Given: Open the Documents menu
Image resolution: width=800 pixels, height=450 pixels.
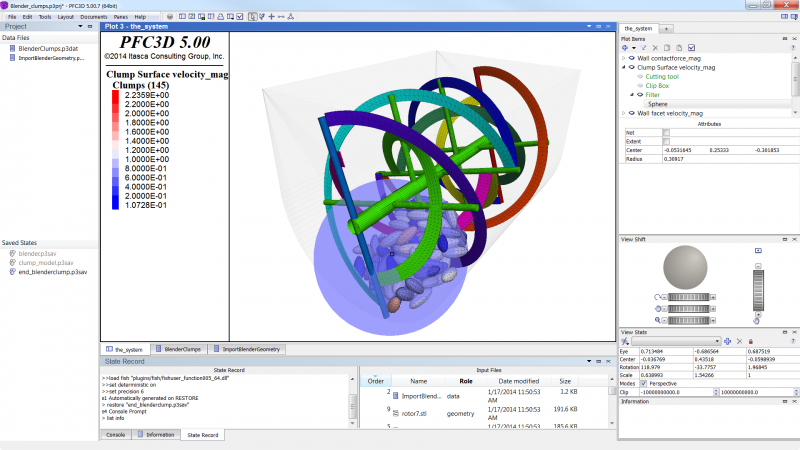Looking at the screenshot, I should (x=94, y=17).
